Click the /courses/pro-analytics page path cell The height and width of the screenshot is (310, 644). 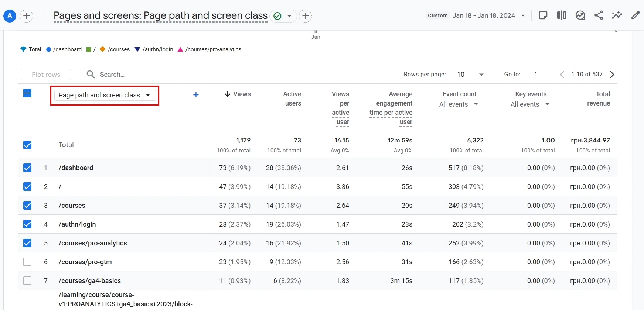93,243
